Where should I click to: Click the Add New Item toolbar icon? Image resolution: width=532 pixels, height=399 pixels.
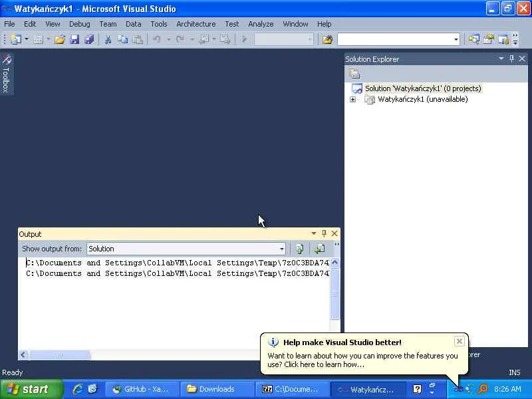[38, 39]
